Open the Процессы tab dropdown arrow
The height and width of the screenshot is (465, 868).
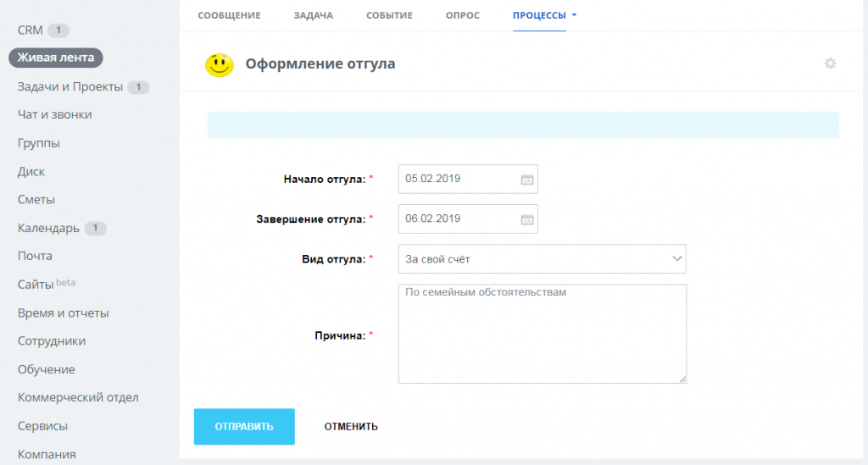[x=574, y=15]
